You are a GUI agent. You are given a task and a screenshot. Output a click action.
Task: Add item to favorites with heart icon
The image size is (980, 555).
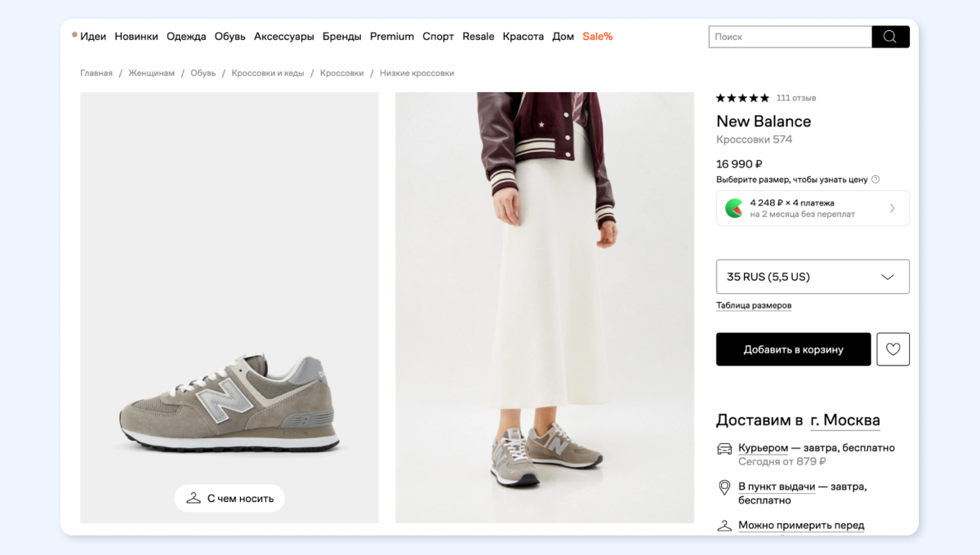[x=893, y=349]
